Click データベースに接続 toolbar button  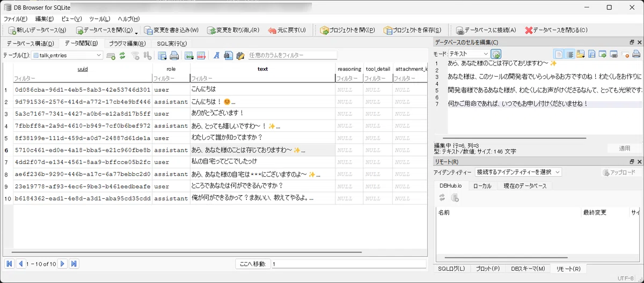[486, 31]
